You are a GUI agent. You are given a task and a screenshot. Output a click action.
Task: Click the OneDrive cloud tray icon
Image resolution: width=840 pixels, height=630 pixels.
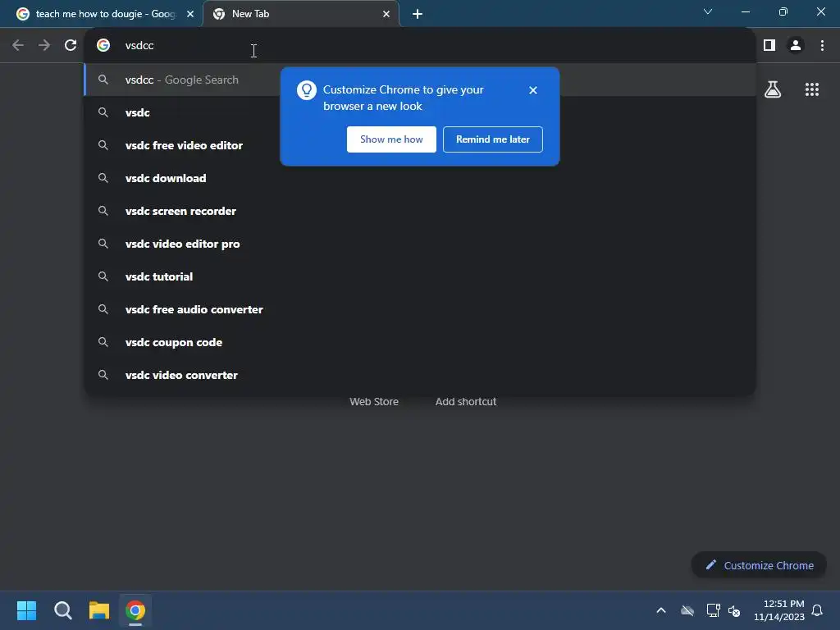click(x=687, y=610)
